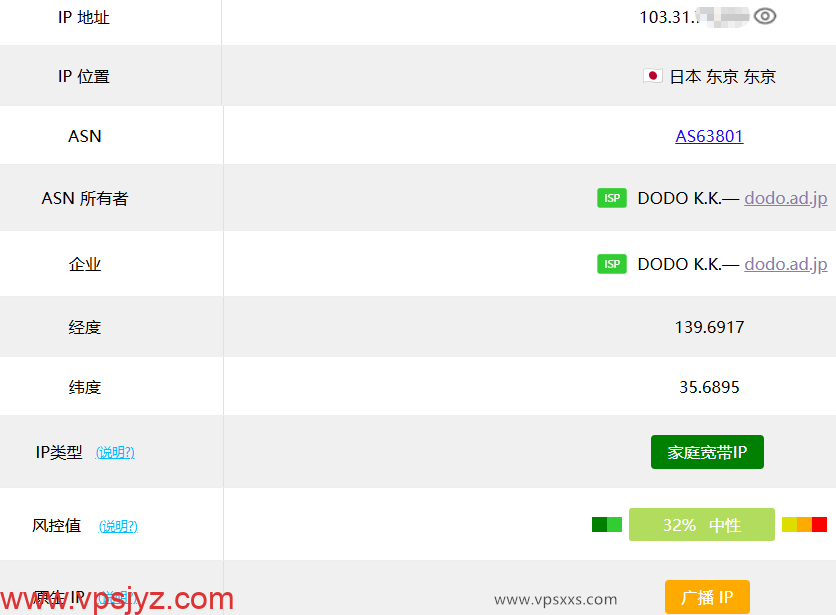
Task: Click the orange 广播 IP badge
Action: pos(707,597)
